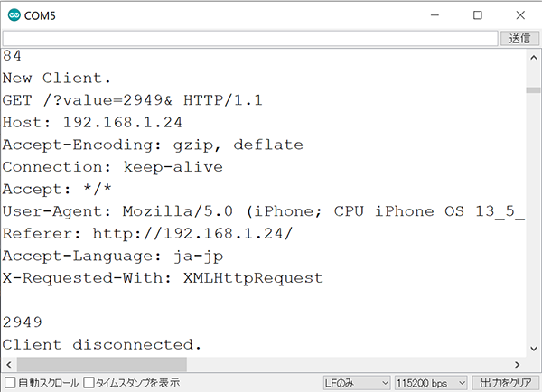Maximize the COM5 serial monitor window
Screen dimensions: 542x392
(478, 15)
